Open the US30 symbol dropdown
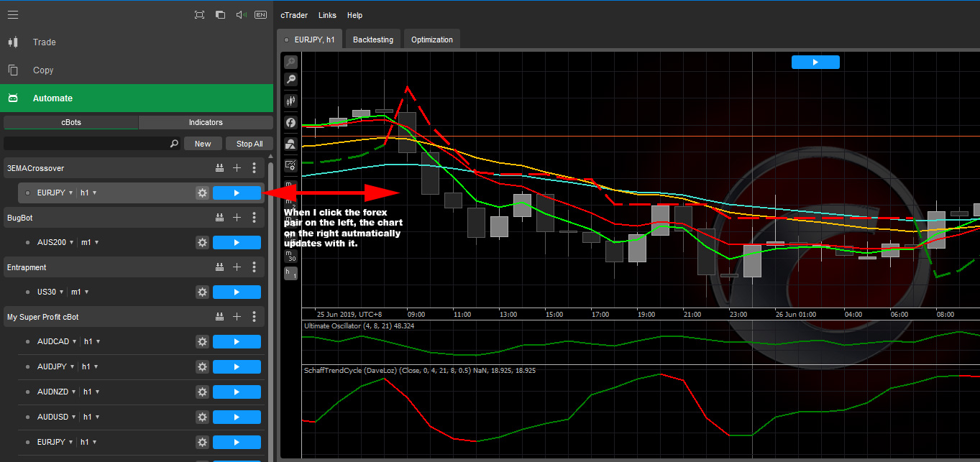This screenshot has width=980, height=462. (x=50, y=292)
